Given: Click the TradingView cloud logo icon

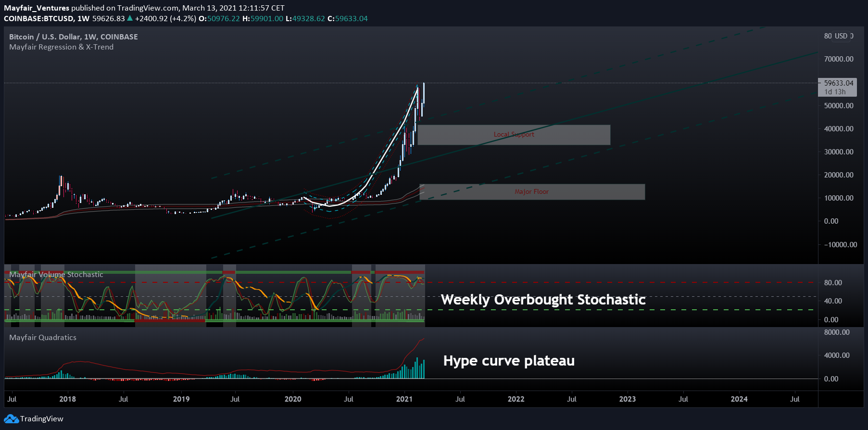Looking at the screenshot, I should click(x=12, y=419).
